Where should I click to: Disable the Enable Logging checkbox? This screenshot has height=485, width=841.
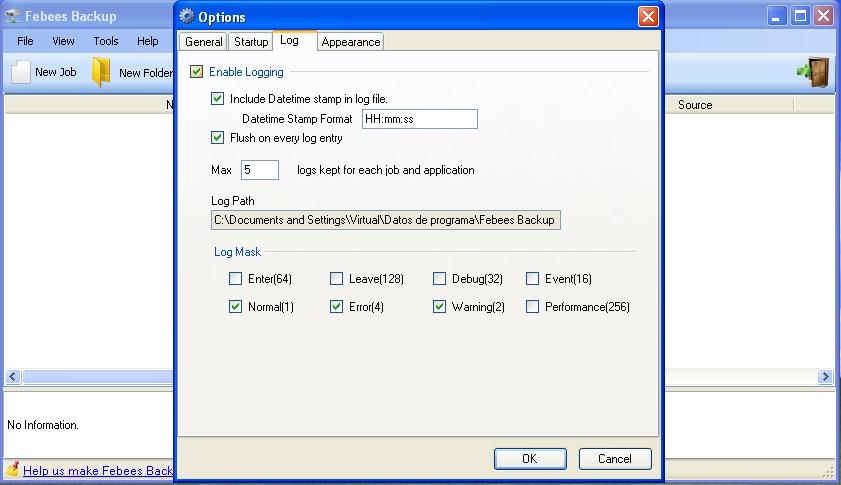(x=196, y=71)
